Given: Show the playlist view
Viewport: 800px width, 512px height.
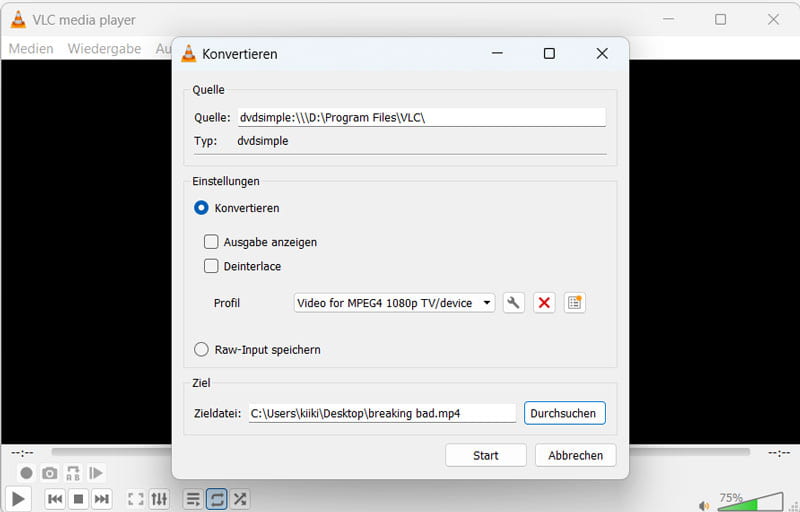Looking at the screenshot, I should click(193, 498).
